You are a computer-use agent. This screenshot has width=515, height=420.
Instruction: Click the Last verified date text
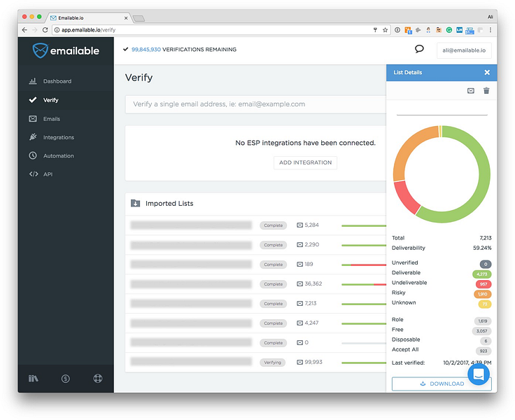467,363
